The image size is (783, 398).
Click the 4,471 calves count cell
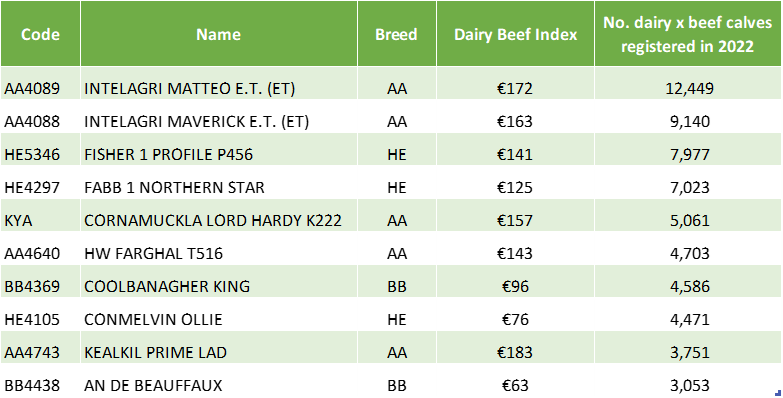point(688,319)
